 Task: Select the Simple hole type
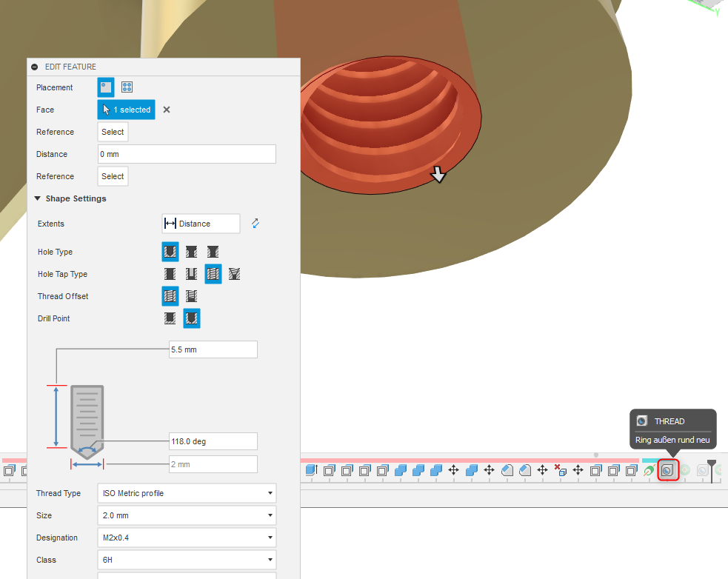170,252
